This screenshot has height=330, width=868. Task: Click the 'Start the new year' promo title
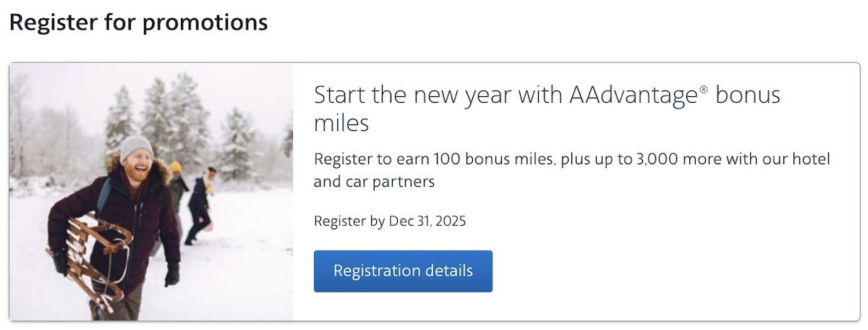(x=547, y=109)
